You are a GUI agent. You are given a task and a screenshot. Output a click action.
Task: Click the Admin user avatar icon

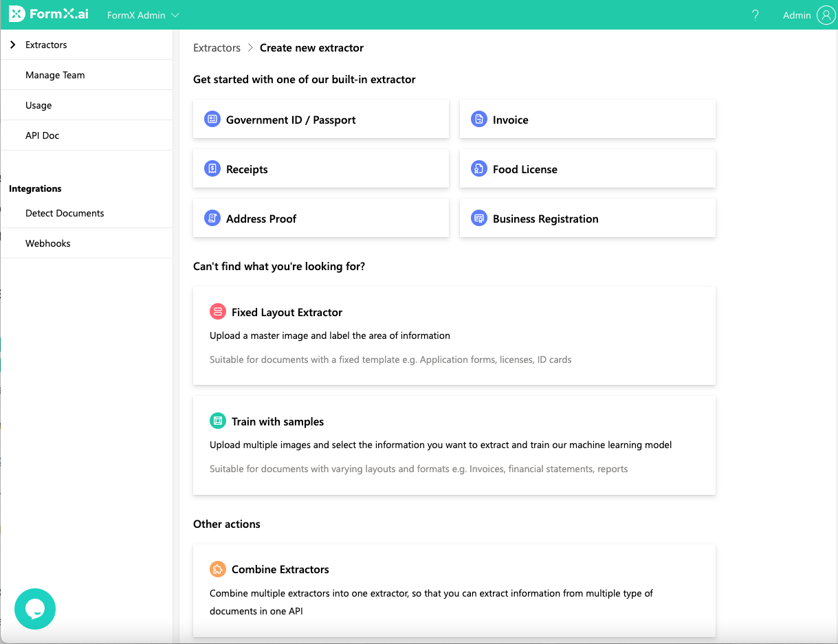pos(826,15)
